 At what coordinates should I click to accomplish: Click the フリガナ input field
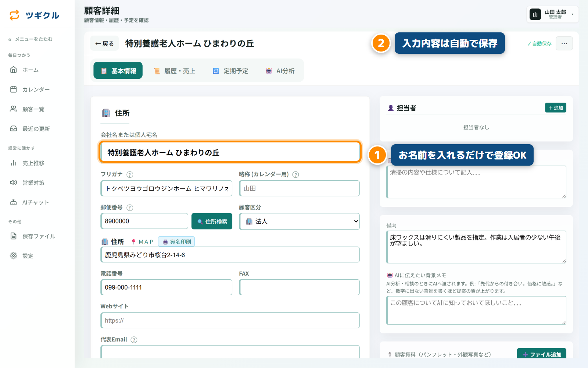coord(166,188)
